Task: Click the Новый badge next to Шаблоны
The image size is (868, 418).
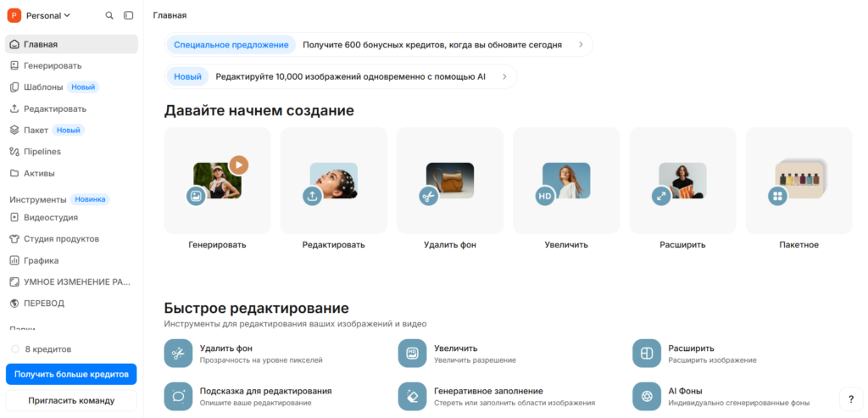Action: (x=84, y=87)
